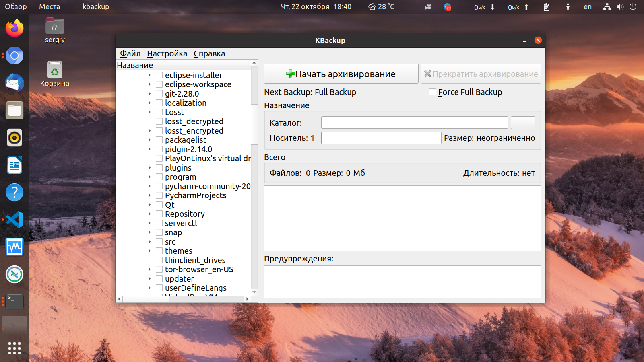Open Rhythmbox music player icon
This screenshot has width=644, height=362.
tap(14, 138)
